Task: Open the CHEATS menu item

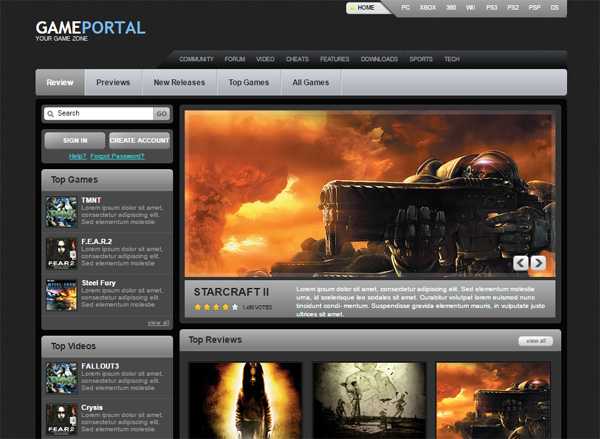Action: 297,59
